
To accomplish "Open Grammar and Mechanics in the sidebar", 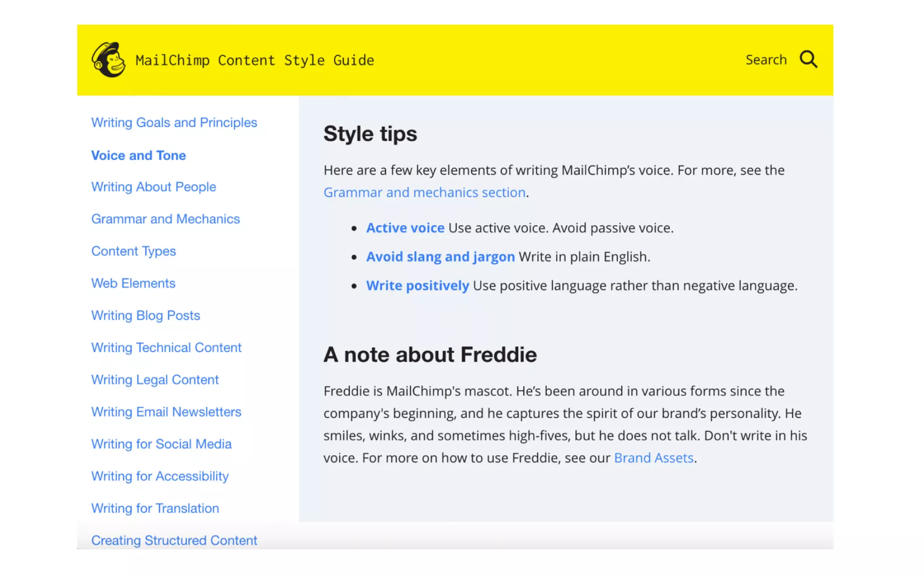I will 166,219.
